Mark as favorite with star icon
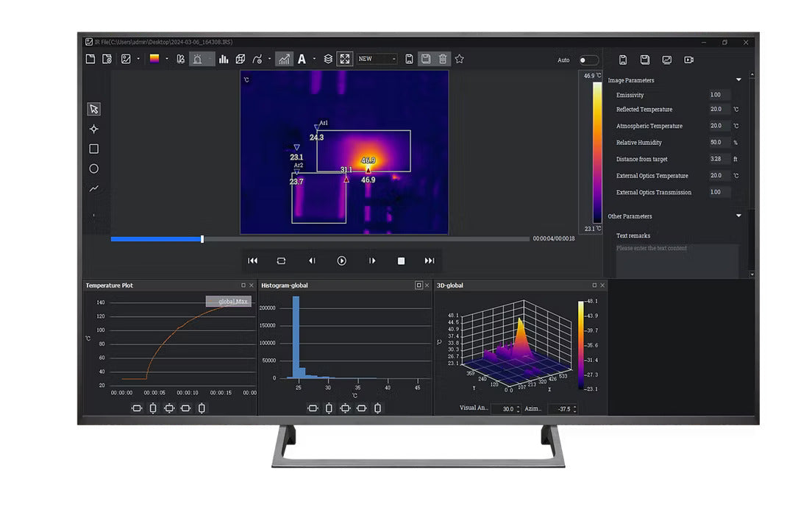 (460, 59)
